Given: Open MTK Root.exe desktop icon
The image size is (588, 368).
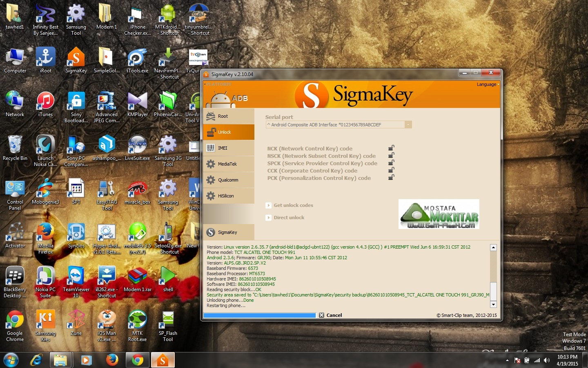Looking at the screenshot, I should (x=138, y=326).
